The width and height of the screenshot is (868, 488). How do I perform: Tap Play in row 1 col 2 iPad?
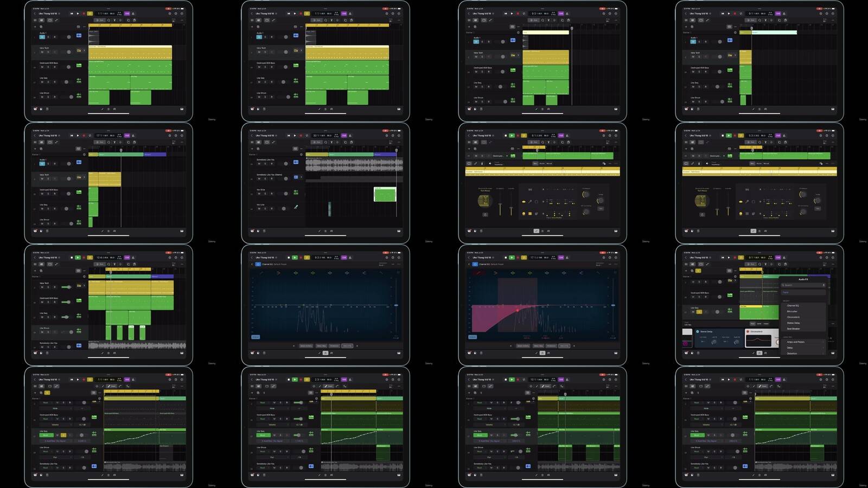295,14
